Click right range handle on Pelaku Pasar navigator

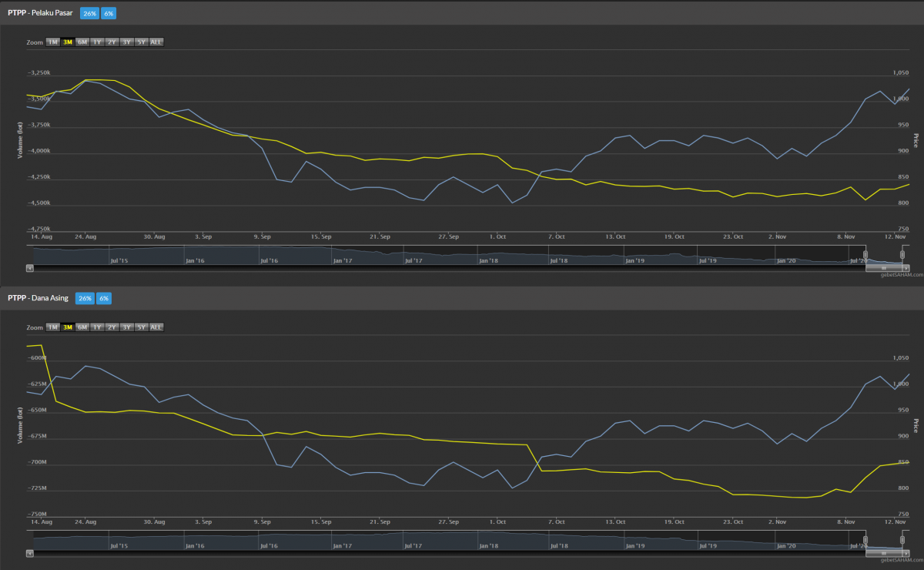point(902,254)
